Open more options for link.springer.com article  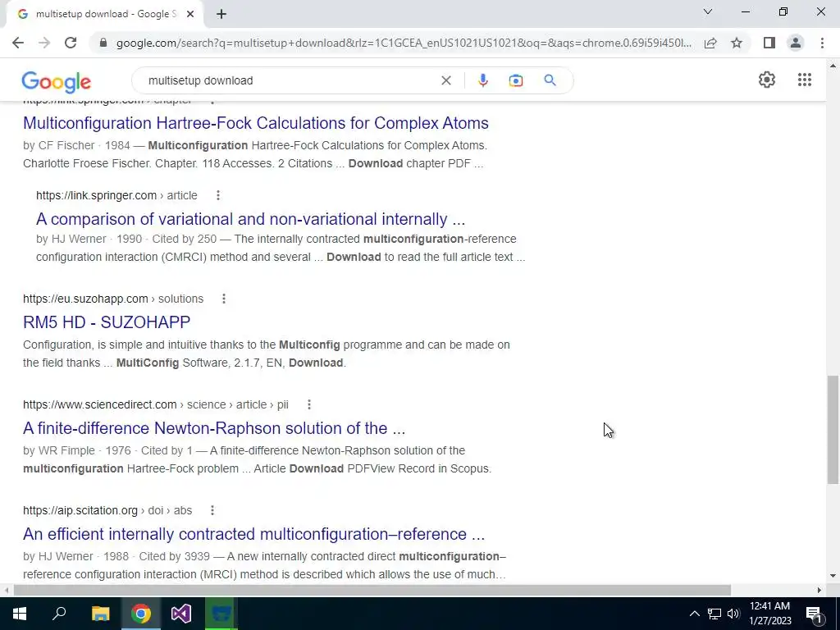(217, 195)
